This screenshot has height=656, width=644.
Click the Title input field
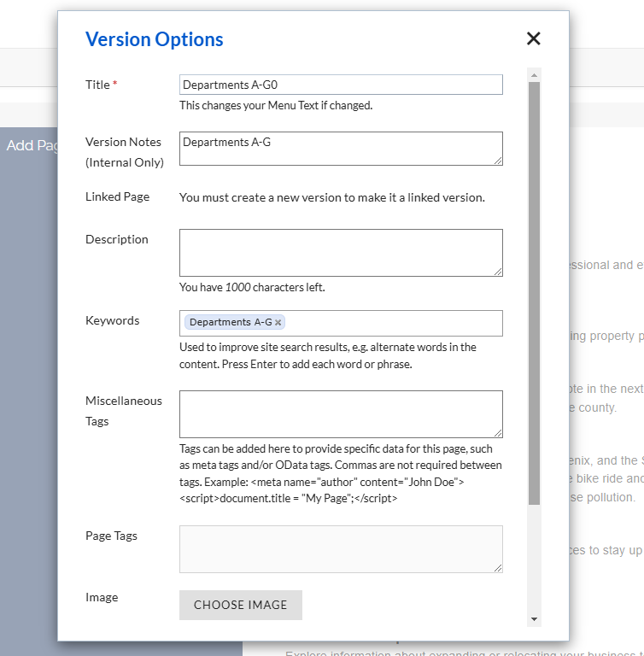(x=341, y=85)
